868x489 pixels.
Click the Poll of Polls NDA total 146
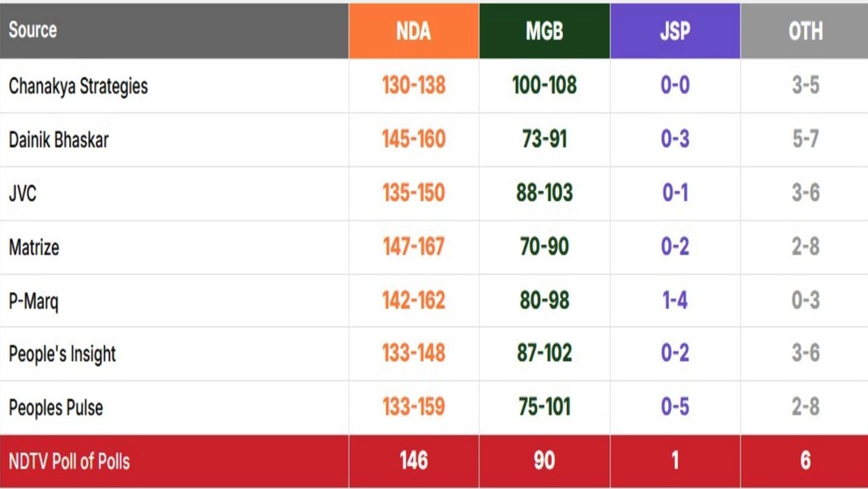click(x=414, y=461)
